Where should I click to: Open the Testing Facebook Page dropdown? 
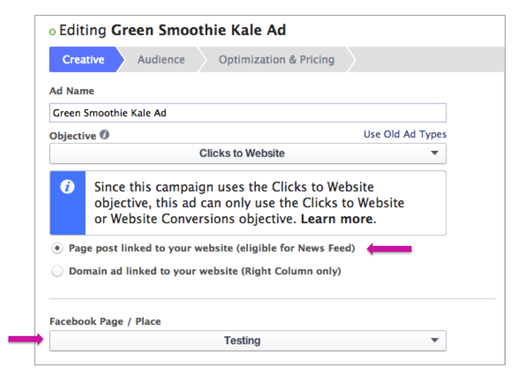(248, 341)
